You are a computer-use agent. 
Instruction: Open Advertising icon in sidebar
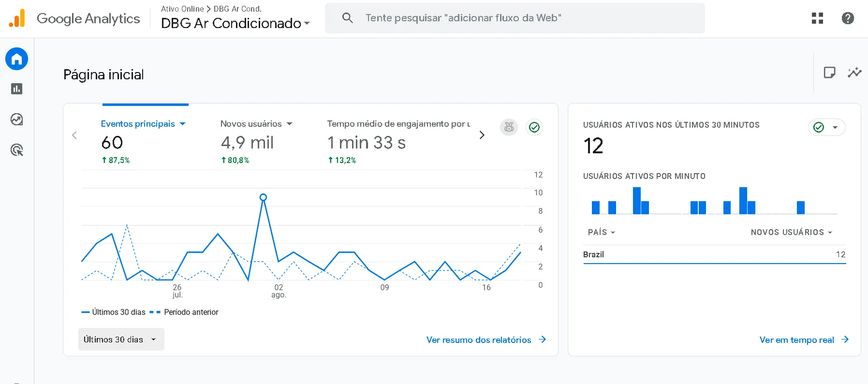(x=17, y=150)
